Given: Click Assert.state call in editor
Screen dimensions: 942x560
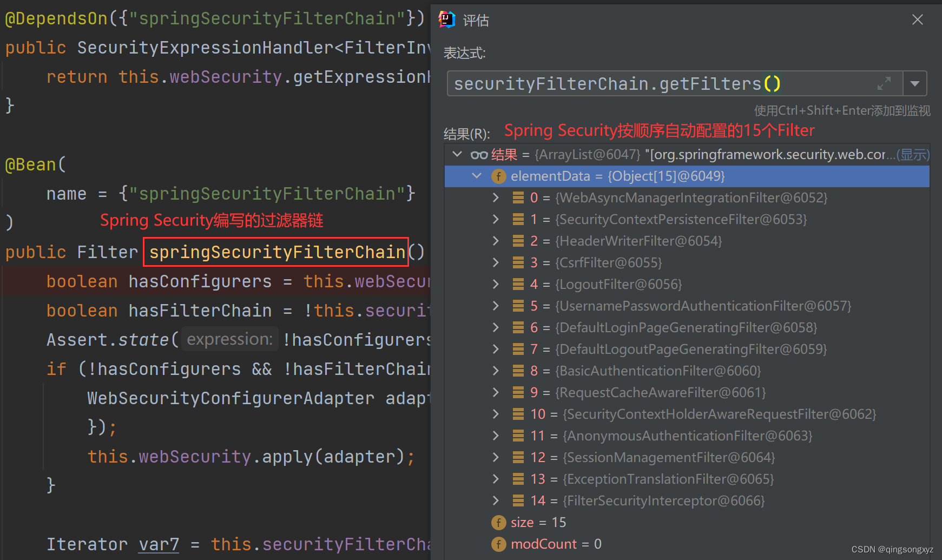Looking at the screenshot, I should (108, 340).
